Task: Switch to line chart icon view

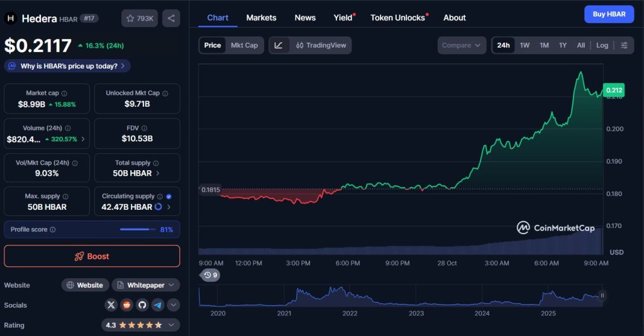Action: click(279, 45)
